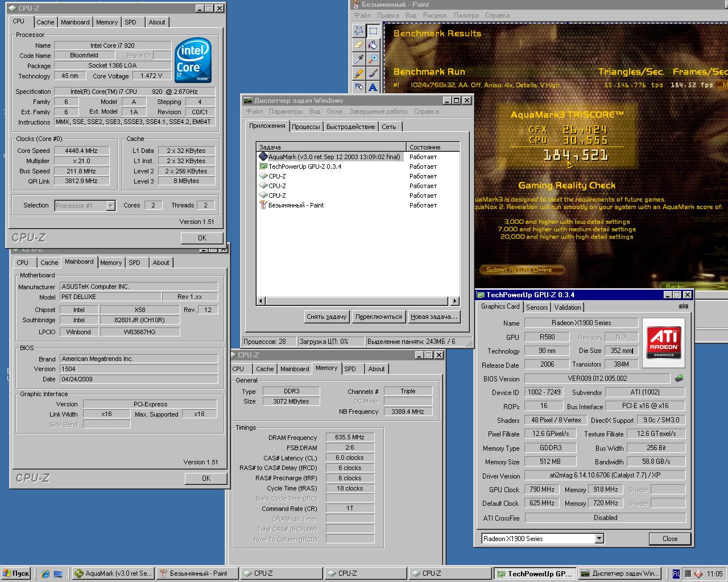Click the Show Desktop quick launch icon

pos(58,573)
